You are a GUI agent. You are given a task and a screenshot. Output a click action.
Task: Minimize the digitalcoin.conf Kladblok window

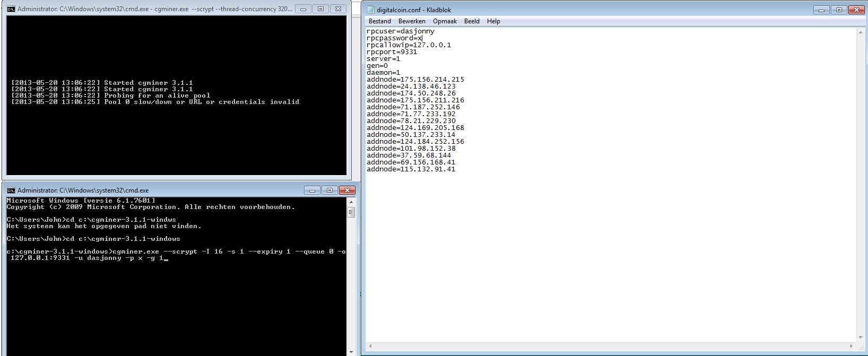pos(821,10)
